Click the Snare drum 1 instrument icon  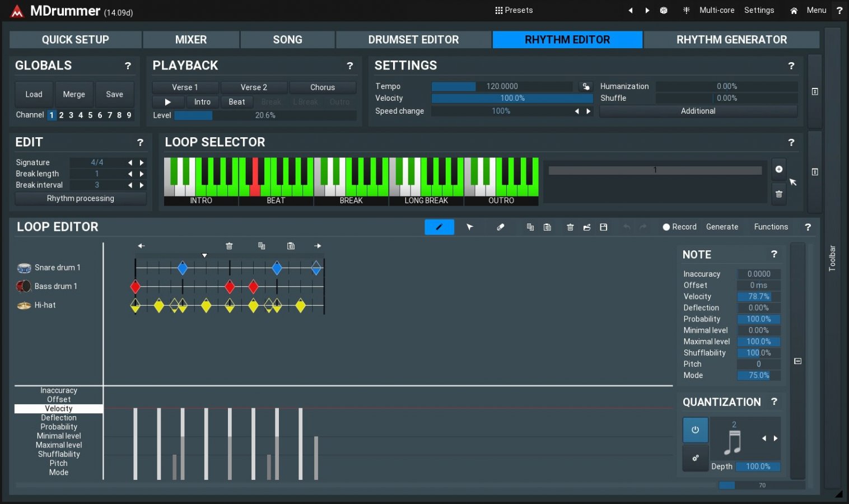coord(24,268)
